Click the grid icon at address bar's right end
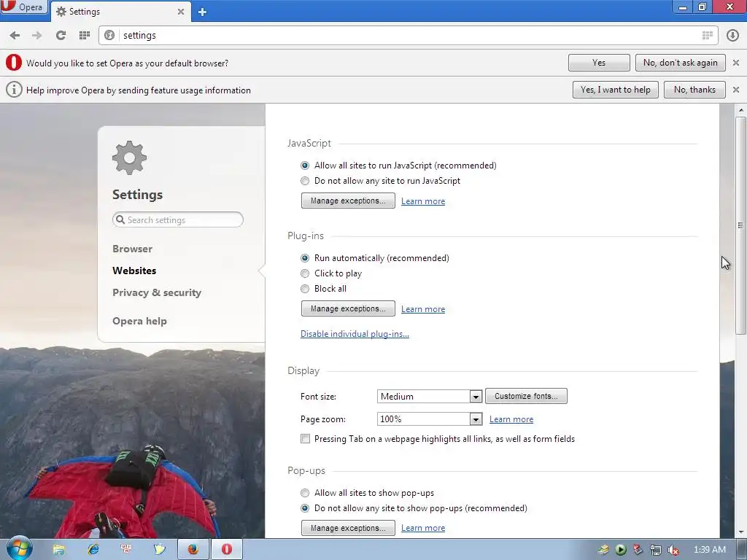The image size is (747, 560). (708, 35)
